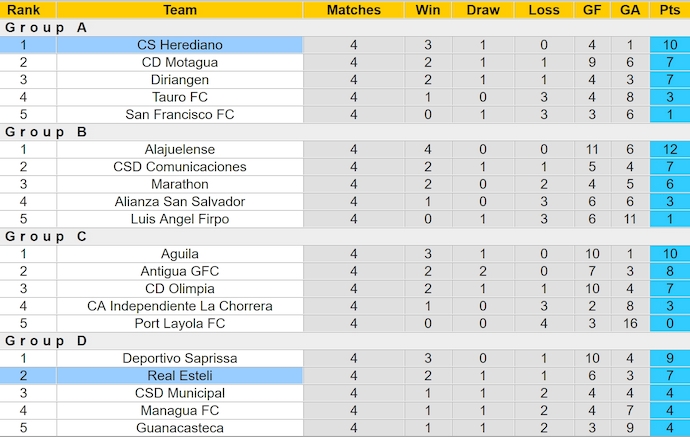Screen dimensions: 690x437
Task: Select the Rank column header
Action: [23, 10]
